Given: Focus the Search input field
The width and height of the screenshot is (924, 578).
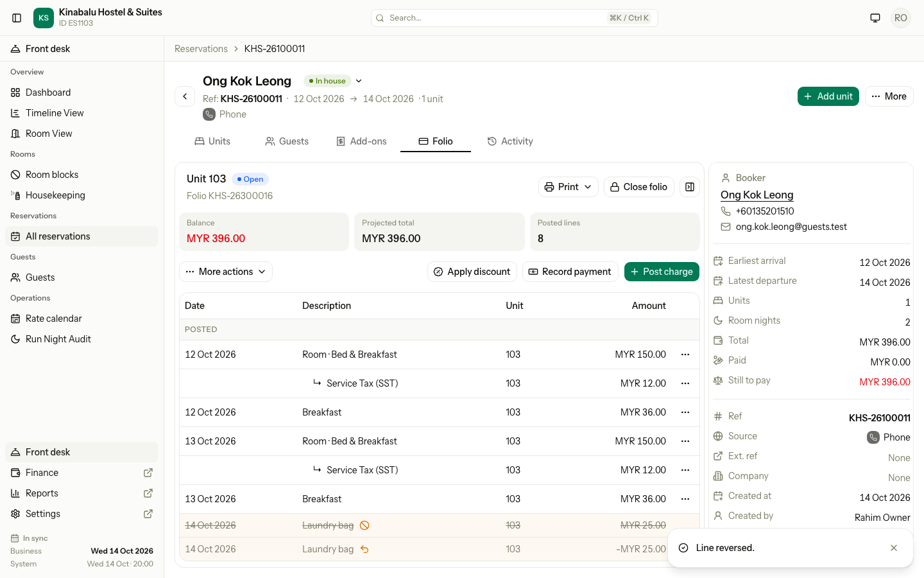Looking at the screenshot, I should (x=515, y=18).
